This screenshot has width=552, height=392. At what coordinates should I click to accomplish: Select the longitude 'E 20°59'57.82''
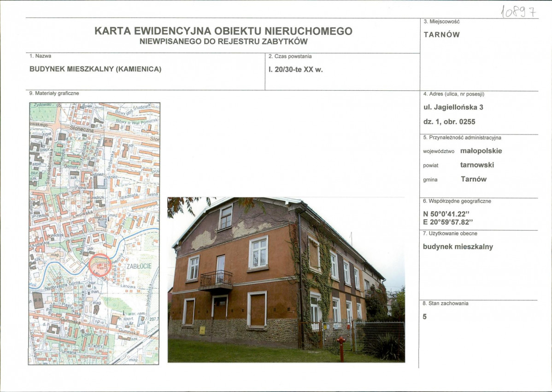click(x=448, y=222)
